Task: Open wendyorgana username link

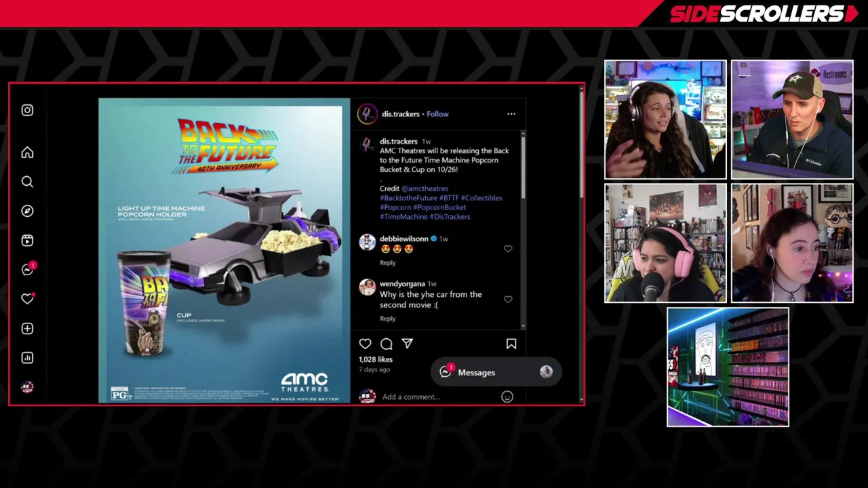Action: (x=402, y=284)
